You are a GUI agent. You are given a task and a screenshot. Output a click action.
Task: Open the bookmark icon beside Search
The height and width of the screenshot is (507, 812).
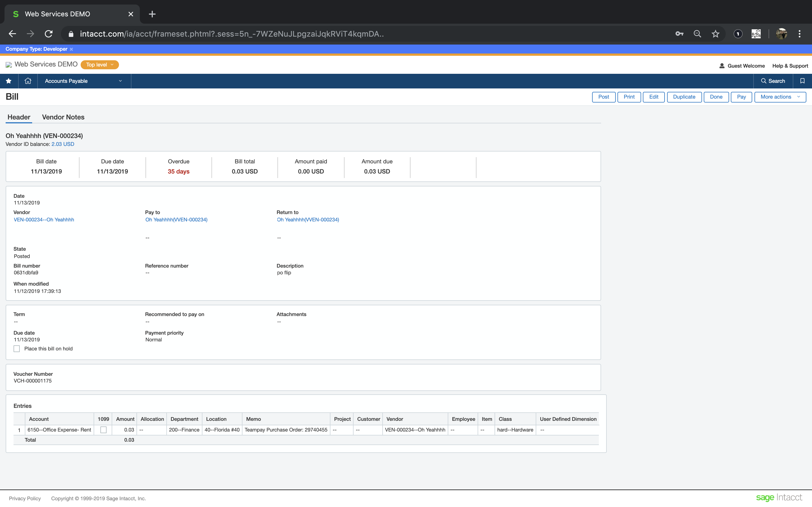point(802,81)
